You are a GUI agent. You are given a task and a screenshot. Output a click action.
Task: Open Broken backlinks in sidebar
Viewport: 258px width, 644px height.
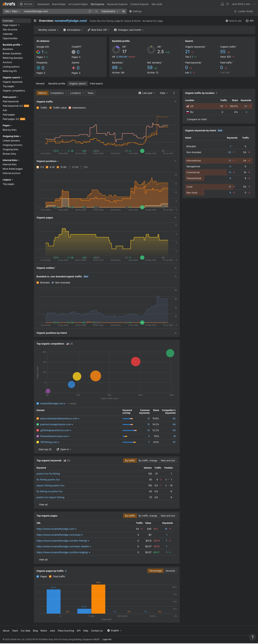12,54
